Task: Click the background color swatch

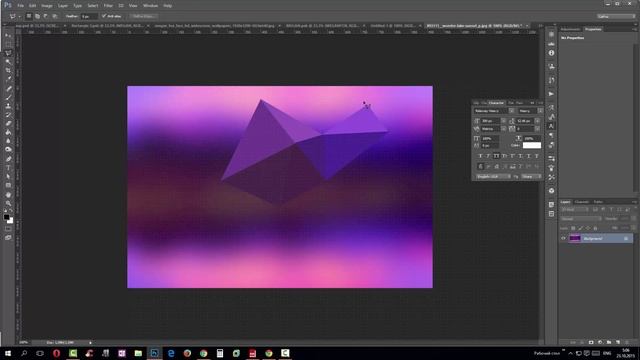Action: coord(11,221)
